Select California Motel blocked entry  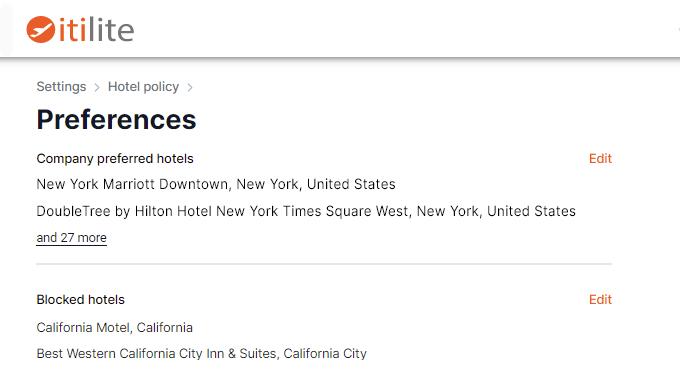click(x=114, y=328)
